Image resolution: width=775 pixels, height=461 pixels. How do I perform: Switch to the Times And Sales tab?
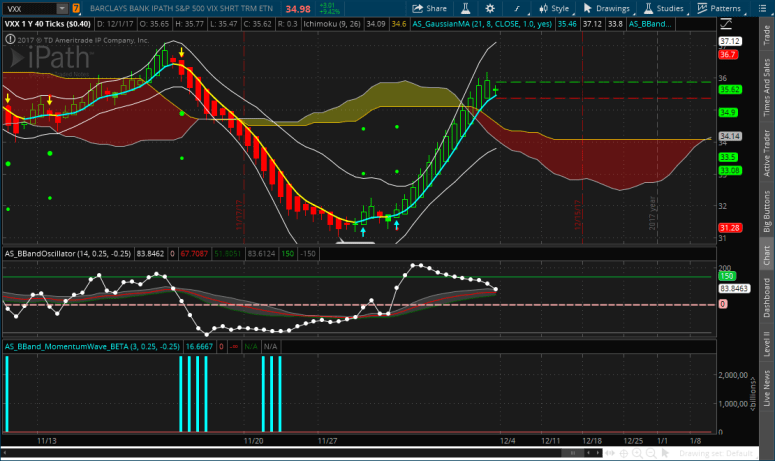766,90
